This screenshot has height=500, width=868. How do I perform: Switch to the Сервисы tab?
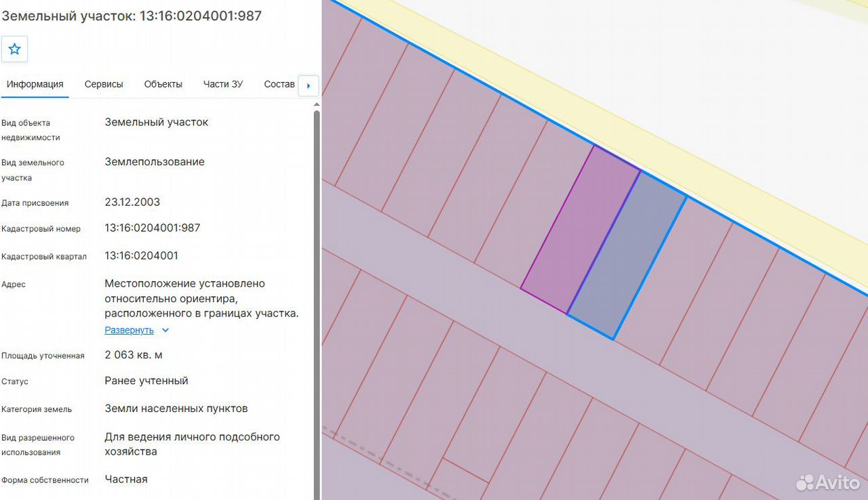104,85
